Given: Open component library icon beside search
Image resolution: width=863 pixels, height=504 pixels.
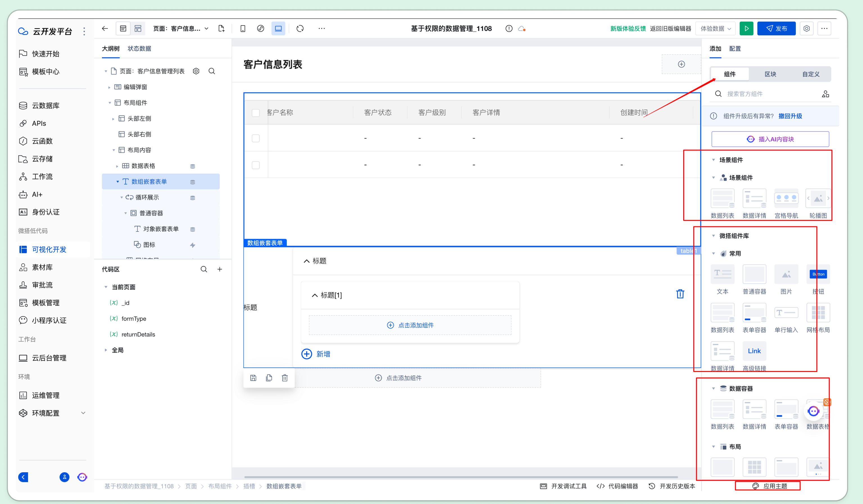Looking at the screenshot, I should click(x=825, y=94).
